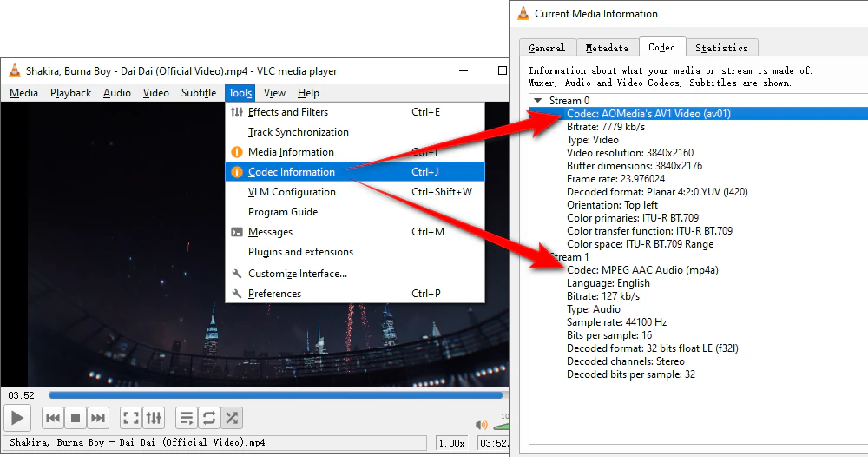Viewport: 868px width, 457px height.
Task: Click the VLC cone icon in player title bar
Action: click(15, 71)
